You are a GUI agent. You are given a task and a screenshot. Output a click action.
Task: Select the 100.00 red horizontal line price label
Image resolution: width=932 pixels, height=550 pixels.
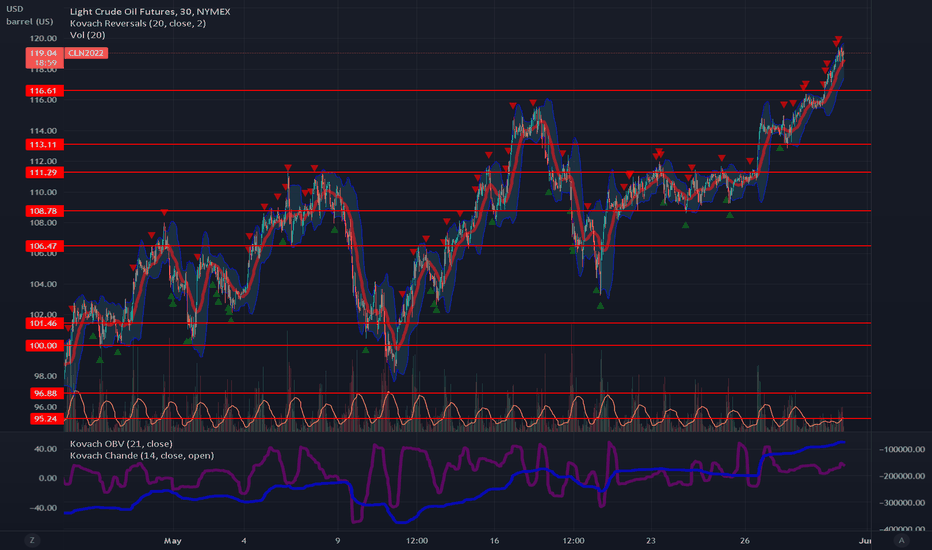click(x=45, y=345)
